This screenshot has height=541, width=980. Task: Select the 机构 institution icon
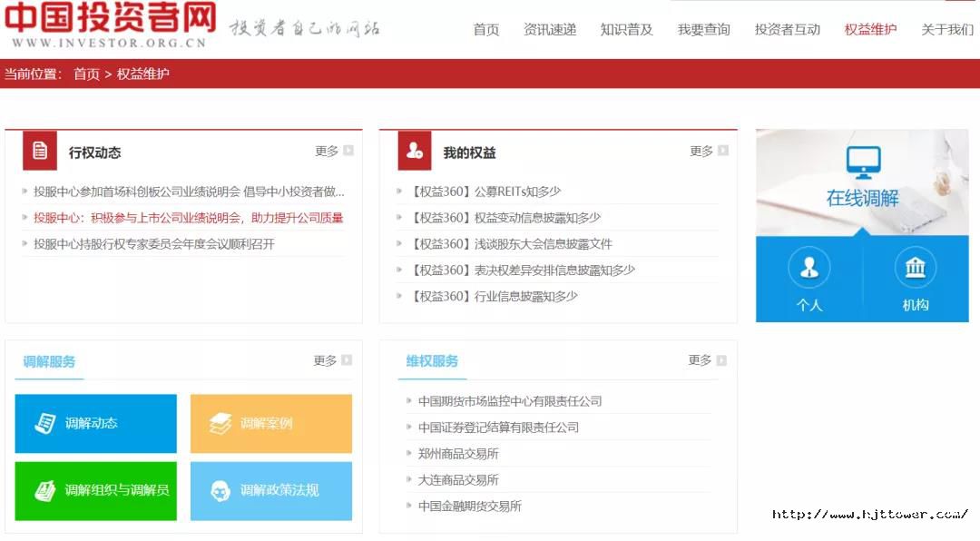(x=915, y=268)
